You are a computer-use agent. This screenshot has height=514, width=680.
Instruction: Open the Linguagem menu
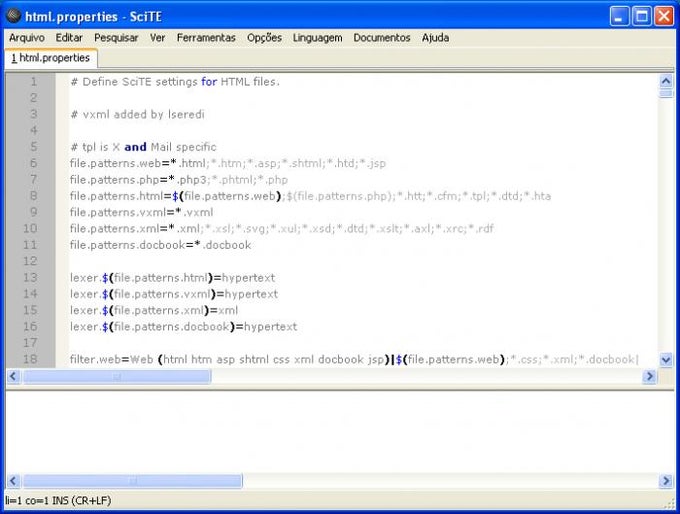coord(317,38)
